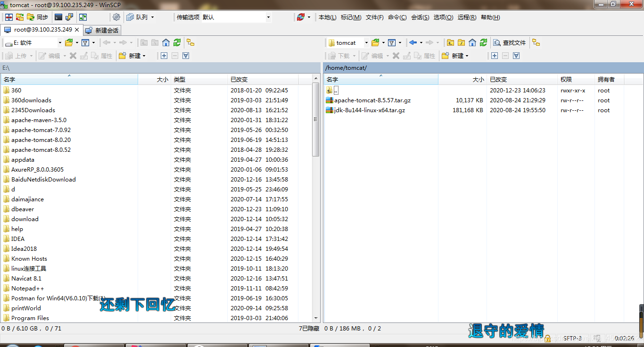
Task: Open the 远程(R) menu
Action: 467,17
